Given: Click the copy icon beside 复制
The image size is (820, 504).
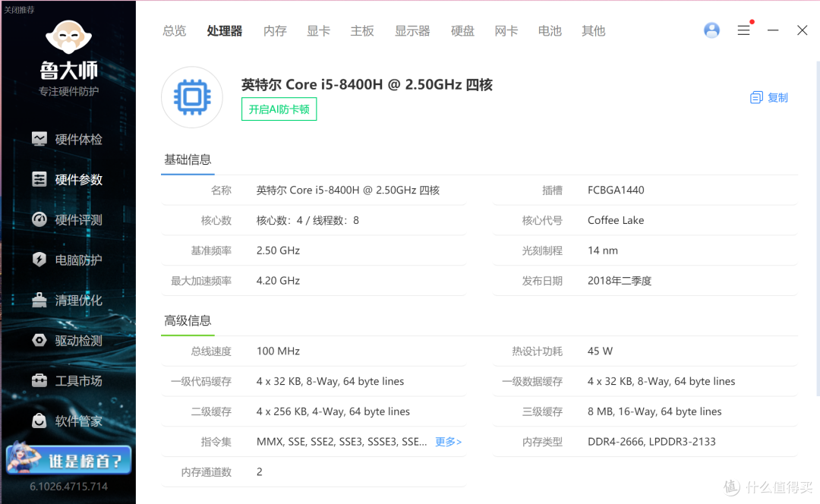Looking at the screenshot, I should click(x=756, y=98).
